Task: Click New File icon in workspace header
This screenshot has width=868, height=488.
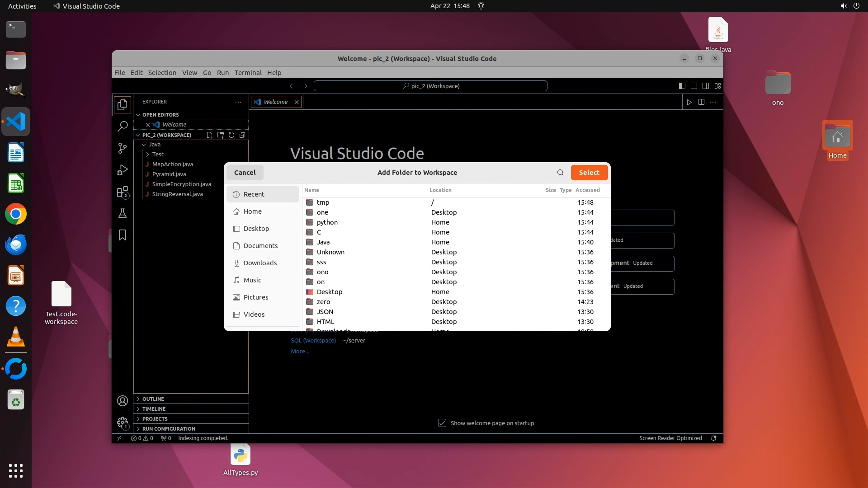Action: click(210, 135)
